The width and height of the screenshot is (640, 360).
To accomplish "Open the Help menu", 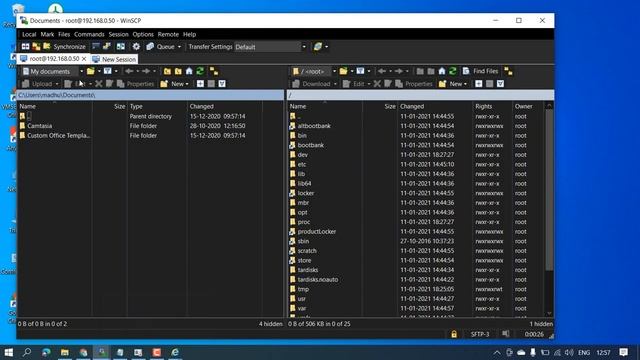I will 189,34.
